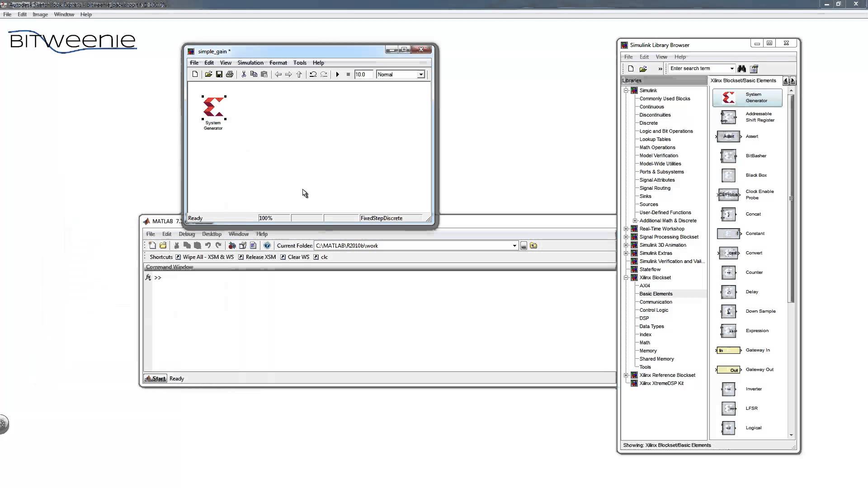Screen dimensions: 868x488
Task: Click the Simulink Help question mark icon
Action: click(267, 245)
